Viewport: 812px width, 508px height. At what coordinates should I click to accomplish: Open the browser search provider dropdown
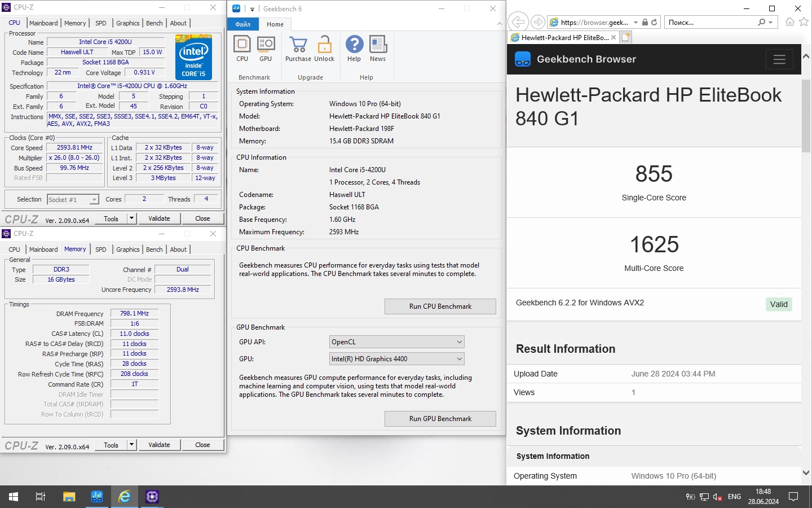point(771,23)
